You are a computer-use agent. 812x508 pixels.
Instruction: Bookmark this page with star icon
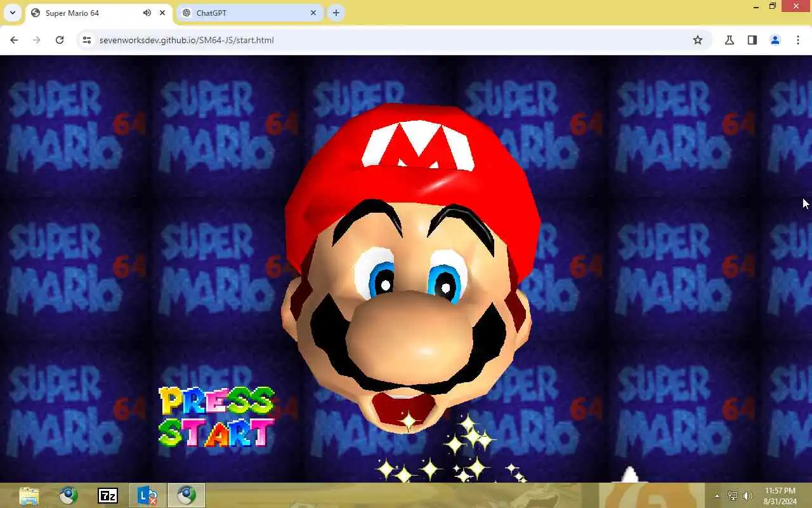point(698,40)
